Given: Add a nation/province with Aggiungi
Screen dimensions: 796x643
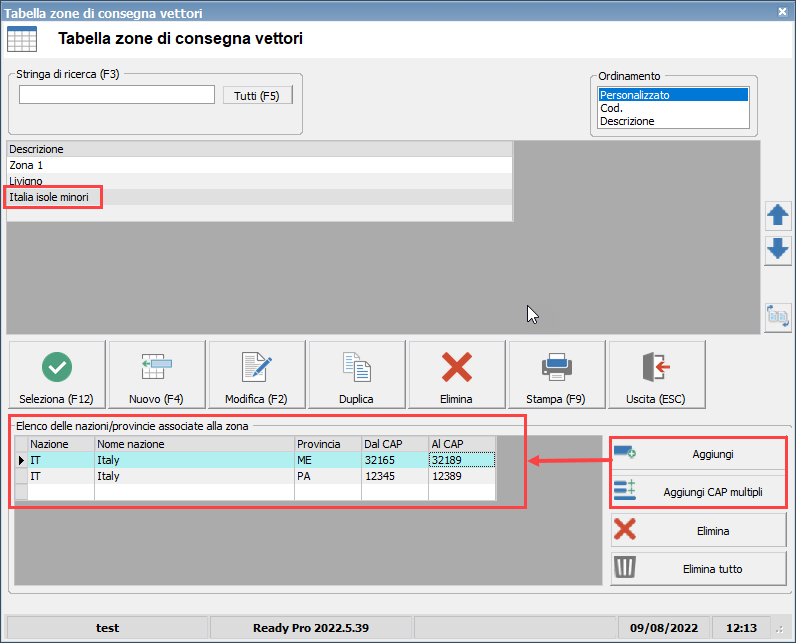Looking at the screenshot, I should (x=699, y=454).
